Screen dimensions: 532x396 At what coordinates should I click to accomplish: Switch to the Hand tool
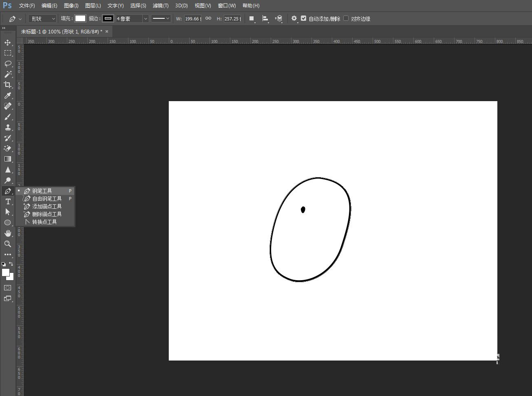point(7,233)
